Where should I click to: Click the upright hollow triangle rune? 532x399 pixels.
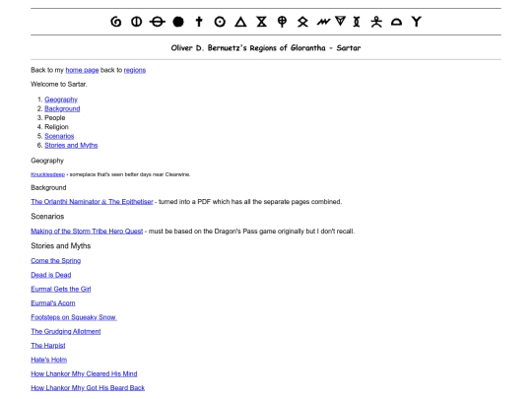[x=240, y=22]
